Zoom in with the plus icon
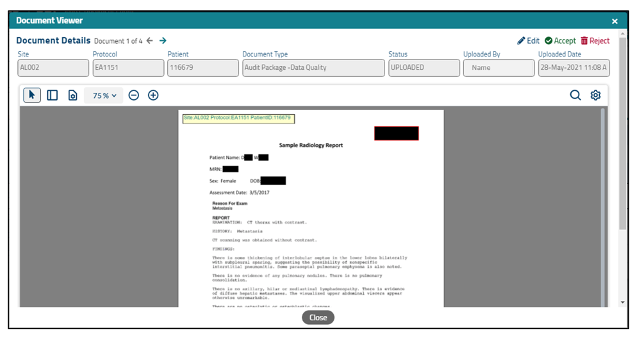The width and height of the screenshot is (644, 344). point(153,95)
